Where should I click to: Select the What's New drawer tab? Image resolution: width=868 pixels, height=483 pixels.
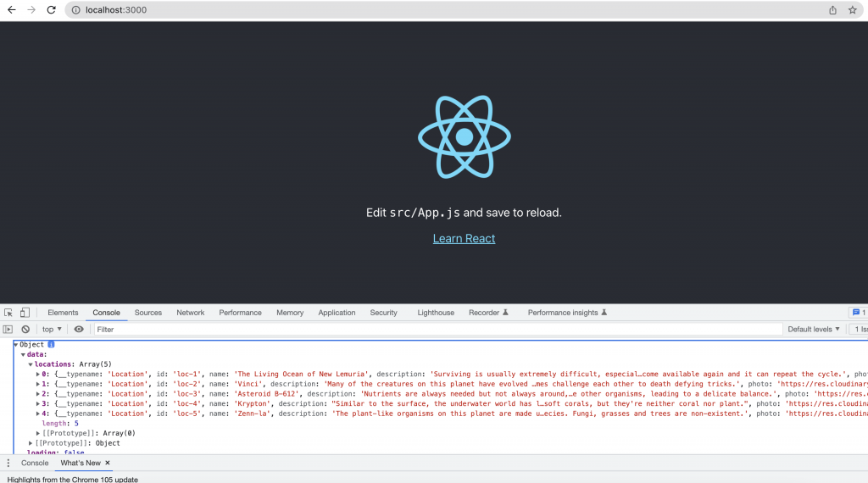[81, 463]
